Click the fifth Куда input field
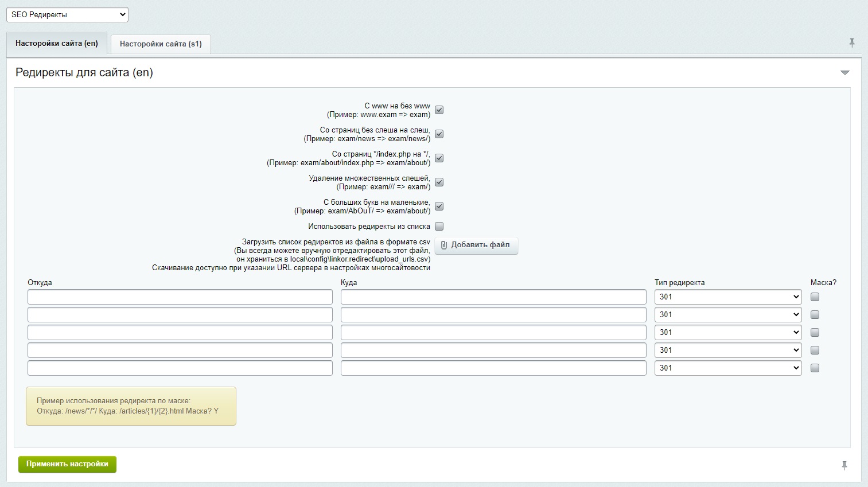This screenshot has height=487, width=868. pos(493,368)
